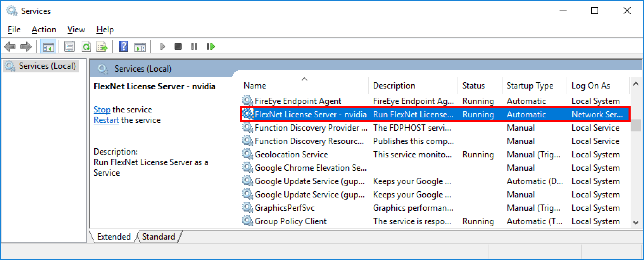Click the magnifier icon in Services (Local) header
This screenshot has height=260, width=644.
[x=103, y=69]
